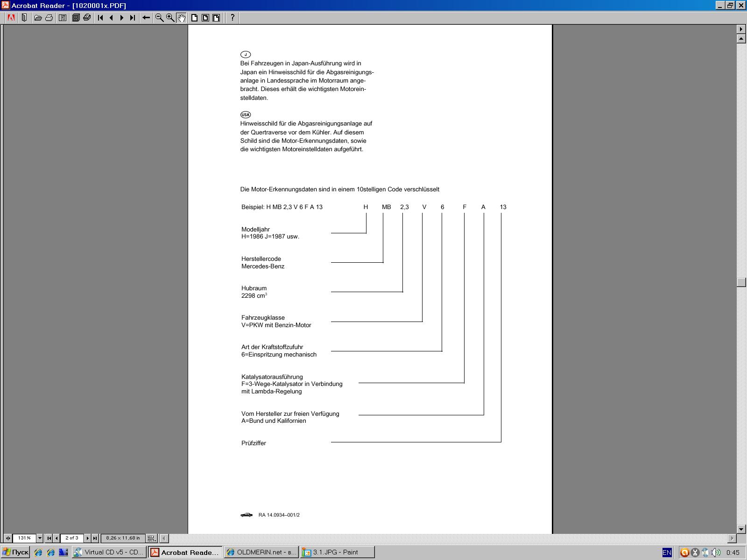
Task: Launch second Internet Explorer quick launch icon
Action: click(50, 553)
